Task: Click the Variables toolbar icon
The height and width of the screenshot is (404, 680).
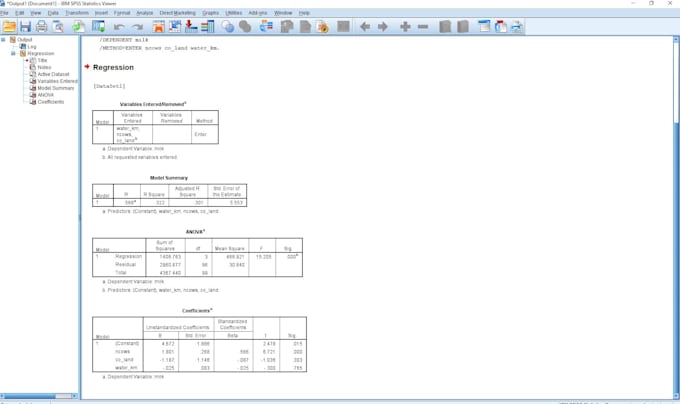Action: [x=207, y=26]
